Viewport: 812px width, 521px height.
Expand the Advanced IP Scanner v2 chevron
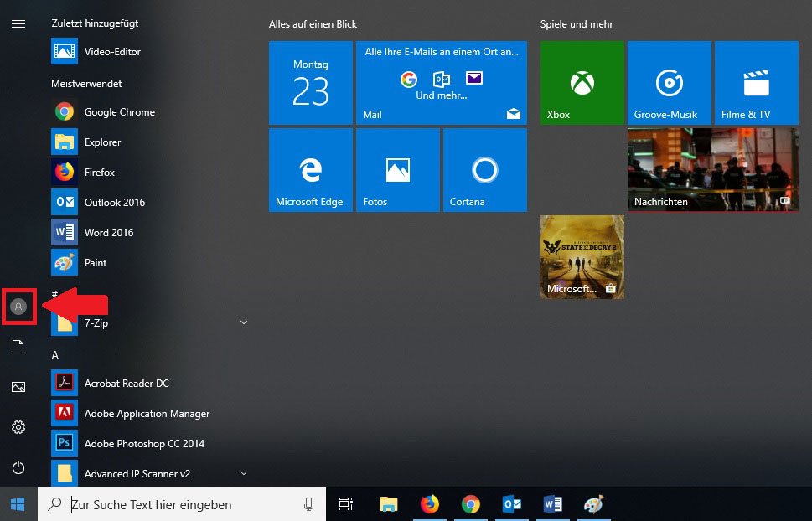coord(243,473)
